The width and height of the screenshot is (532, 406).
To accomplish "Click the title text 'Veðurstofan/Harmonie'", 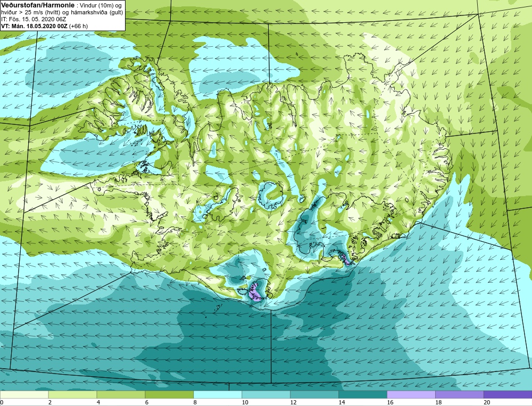I will 37,5.
